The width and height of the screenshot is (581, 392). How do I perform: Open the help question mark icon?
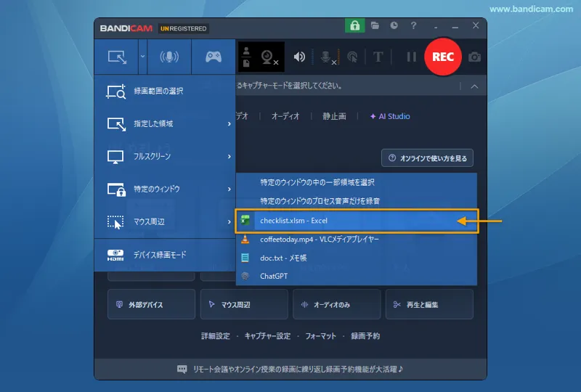tap(413, 25)
